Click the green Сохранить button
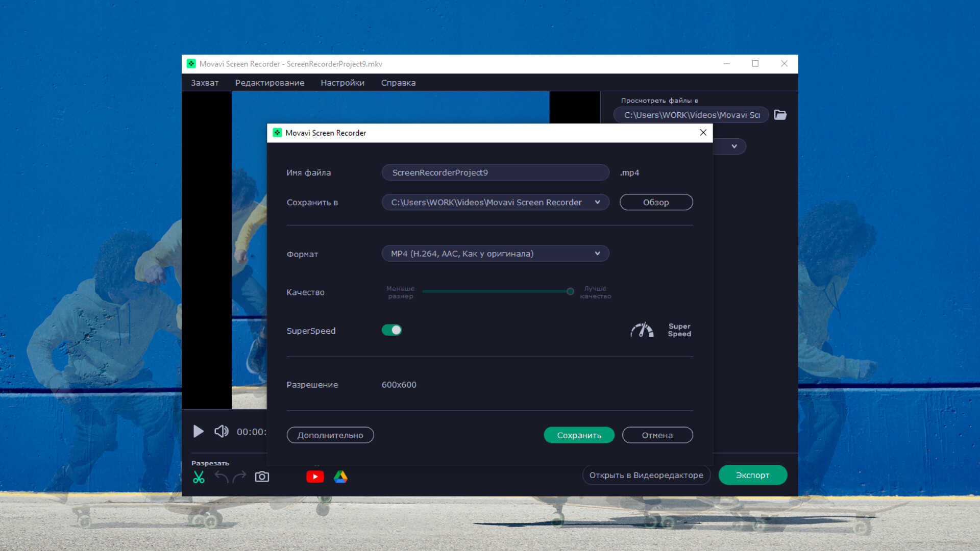The width and height of the screenshot is (980, 551). click(x=579, y=435)
